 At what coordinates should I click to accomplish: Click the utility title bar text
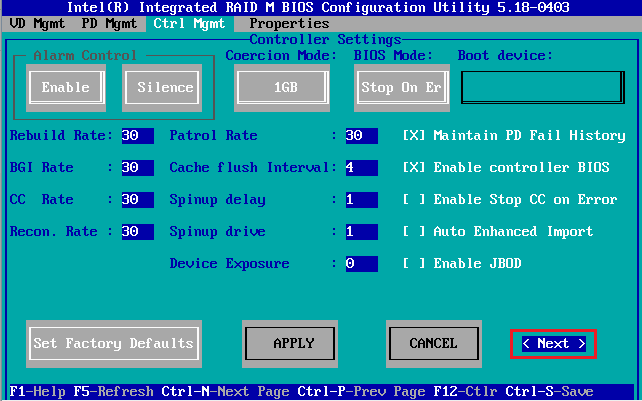pyautogui.click(x=318, y=7)
